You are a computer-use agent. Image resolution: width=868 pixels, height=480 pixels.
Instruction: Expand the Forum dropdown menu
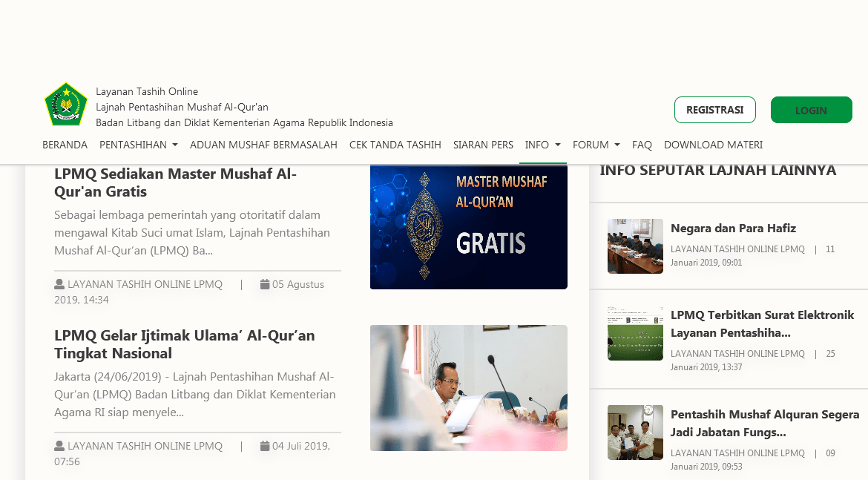point(596,145)
